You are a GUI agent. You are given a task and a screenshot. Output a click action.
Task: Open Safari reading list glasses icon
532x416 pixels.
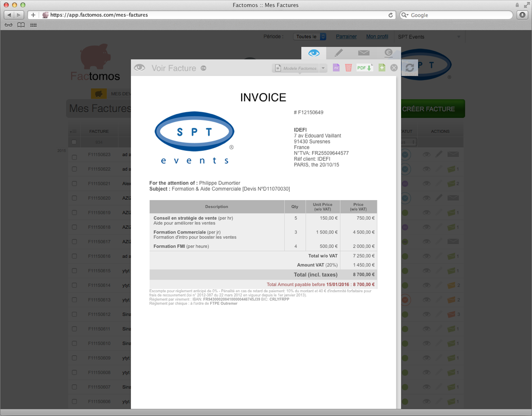point(9,25)
